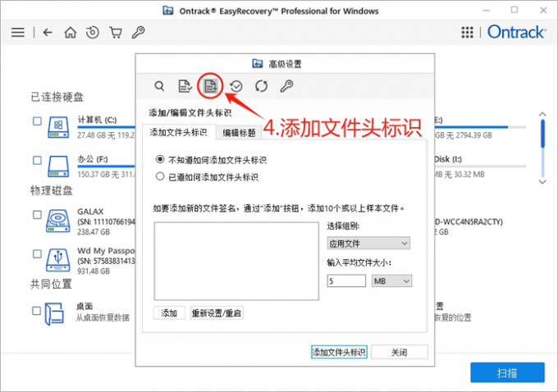Go to the home screen icon
The width and height of the screenshot is (558, 392).
click(70, 32)
